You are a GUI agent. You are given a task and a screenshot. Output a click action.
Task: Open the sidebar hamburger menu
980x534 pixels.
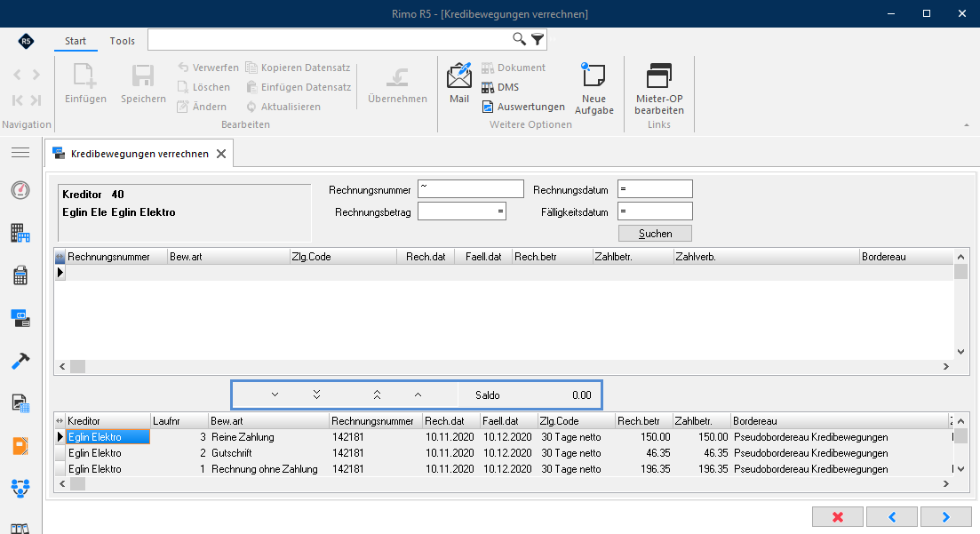click(20, 153)
